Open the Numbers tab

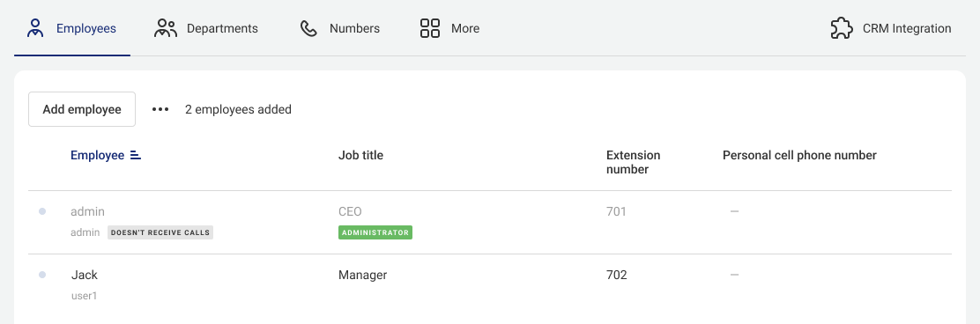click(340, 28)
